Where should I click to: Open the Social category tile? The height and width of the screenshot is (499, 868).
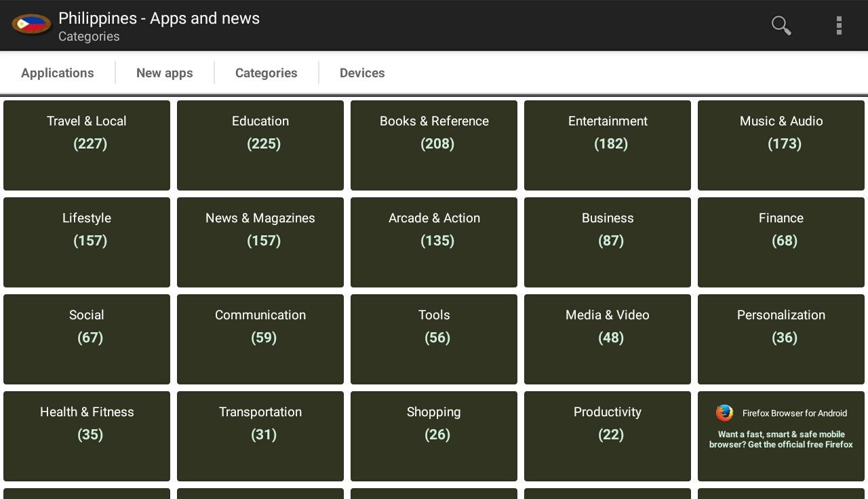[87, 339]
